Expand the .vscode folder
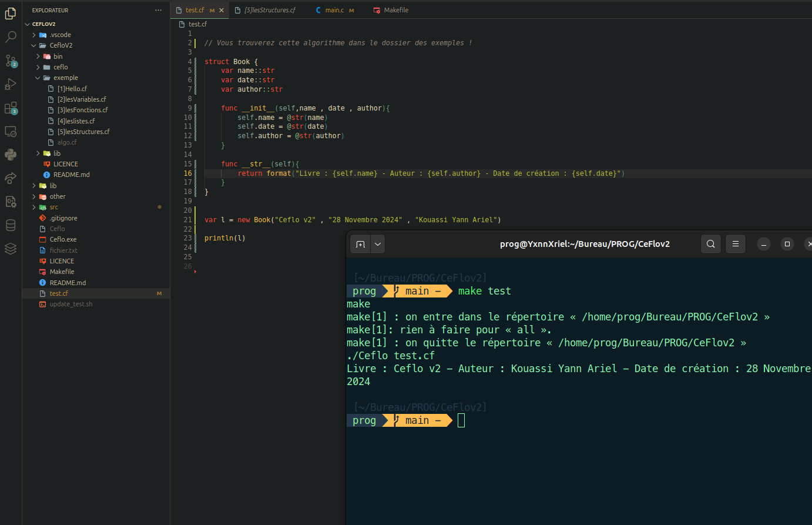Image resolution: width=812 pixels, height=525 pixels. point(34,35)
